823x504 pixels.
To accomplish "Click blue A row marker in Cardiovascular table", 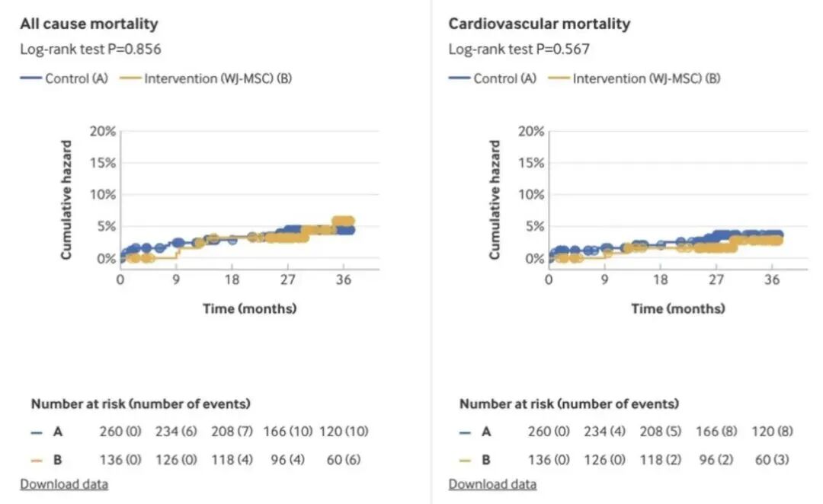I will [466, 432].
